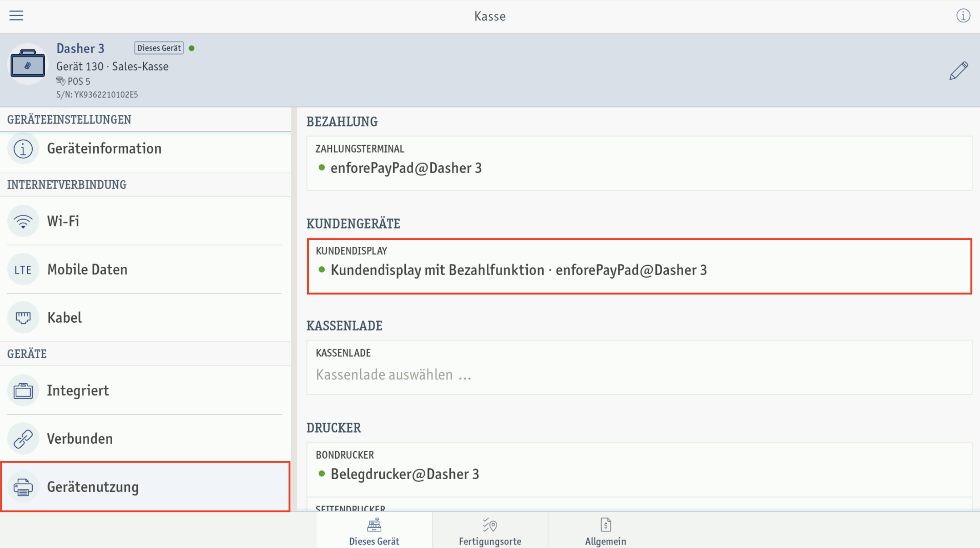Screen dimensions: 980x548
Task: Open Kabel connection settings
Action: pos(145,317)
